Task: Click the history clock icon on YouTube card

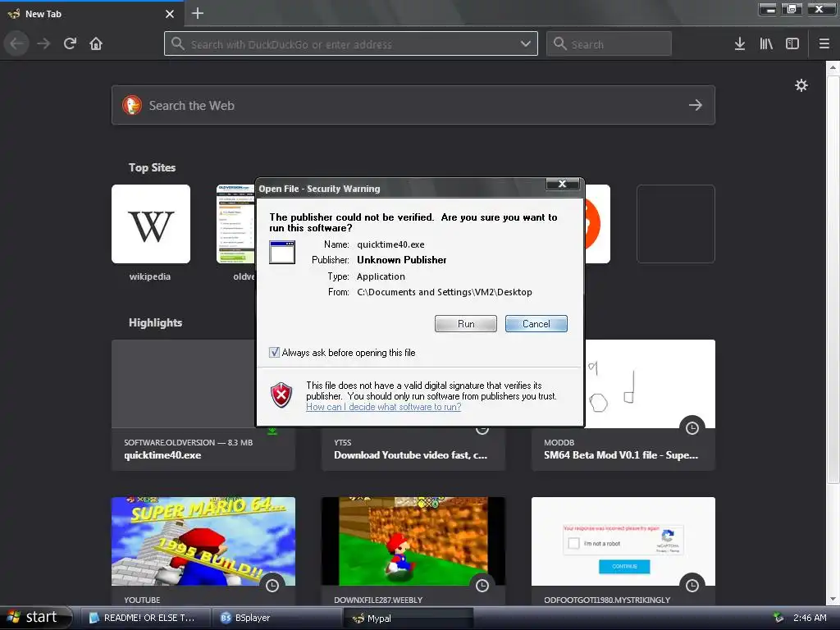Action: [272, 586]
